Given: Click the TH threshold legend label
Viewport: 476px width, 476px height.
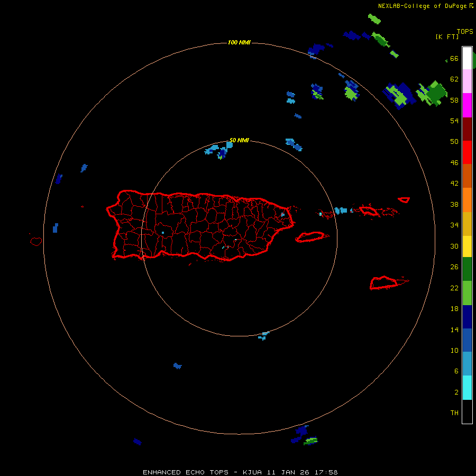Looking at the screenshot, I should pyautogui.click(x=454, y=413).
